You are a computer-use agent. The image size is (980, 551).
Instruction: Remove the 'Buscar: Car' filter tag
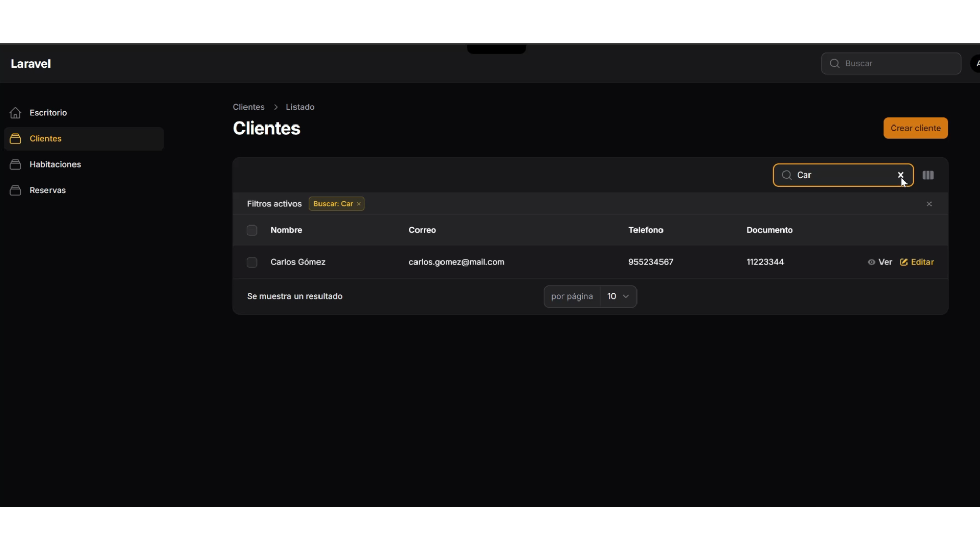(x=359, y=204)
